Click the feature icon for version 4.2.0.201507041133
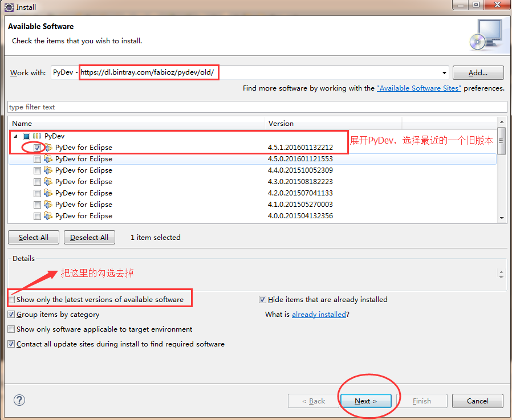This screenshot has height=420, width=512. coord(48,193)
